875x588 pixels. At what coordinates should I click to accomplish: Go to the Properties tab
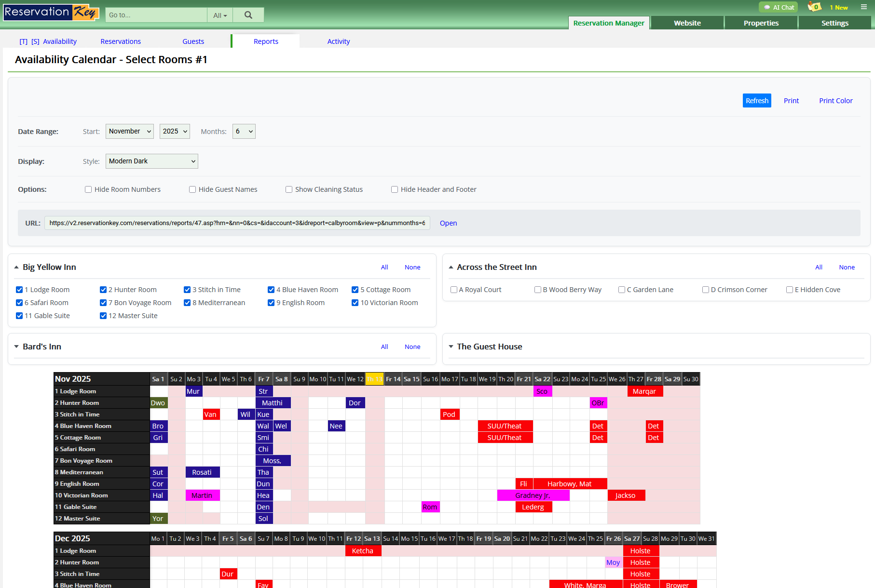point(761,23)
